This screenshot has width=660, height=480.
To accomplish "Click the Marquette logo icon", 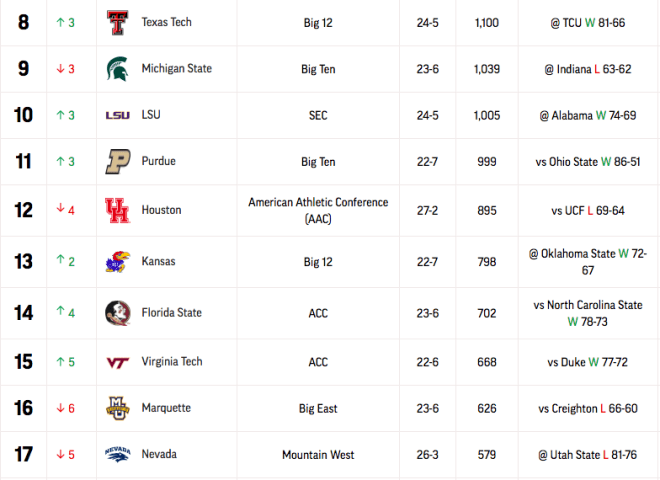I will [x=117, y=408].
